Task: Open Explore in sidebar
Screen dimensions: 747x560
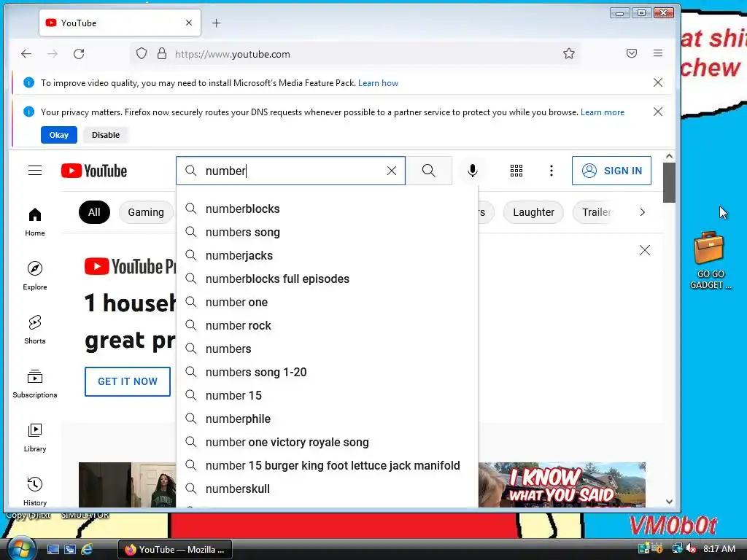Action: coord(35,276)
